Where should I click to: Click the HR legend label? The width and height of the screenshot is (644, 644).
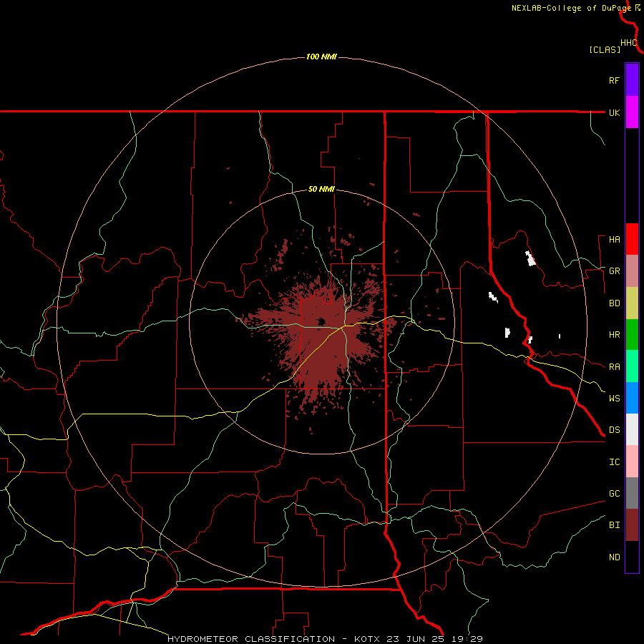pyautogui.click(x=614, y=335)
